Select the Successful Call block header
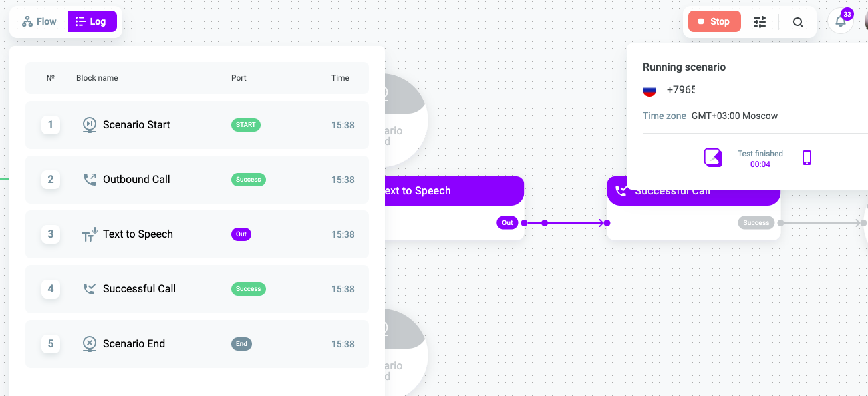The image size is (868, 396). click(x=694, y=191)
